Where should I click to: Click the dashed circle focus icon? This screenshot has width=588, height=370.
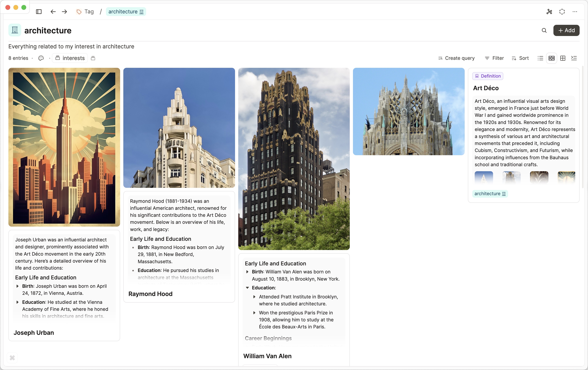click(562, 11)
